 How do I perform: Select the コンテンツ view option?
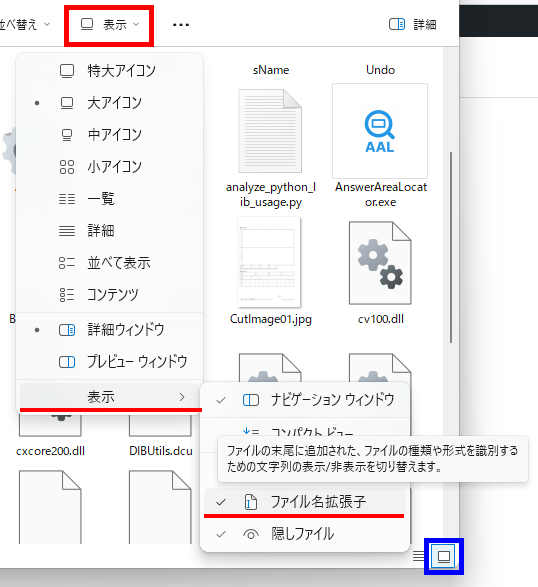[x=109, y=295]
